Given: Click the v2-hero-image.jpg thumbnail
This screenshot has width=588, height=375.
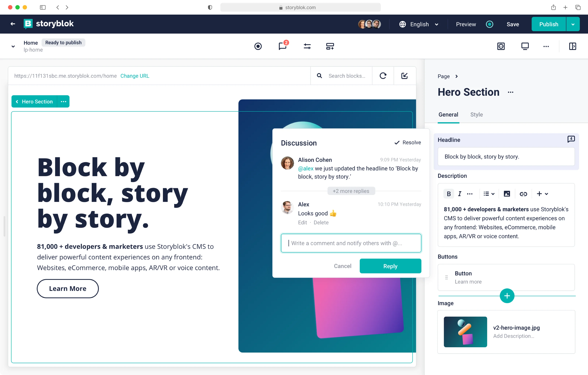Looking at the screenshot, I should coord(465,332).
